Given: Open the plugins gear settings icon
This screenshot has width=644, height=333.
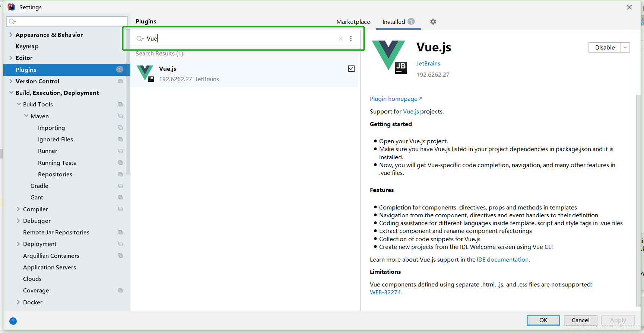Looking at the screenshot, I should [433, 22].
